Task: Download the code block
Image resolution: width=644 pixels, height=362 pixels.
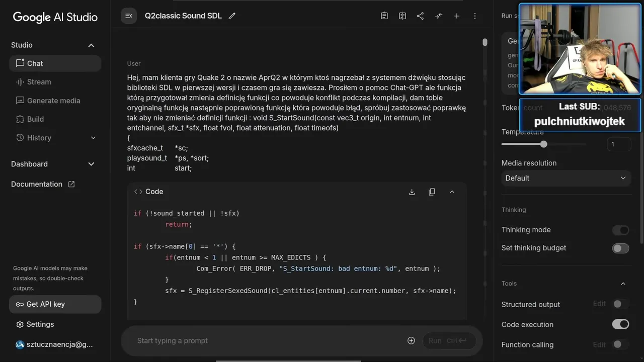Action: click(x=412, y=192)
